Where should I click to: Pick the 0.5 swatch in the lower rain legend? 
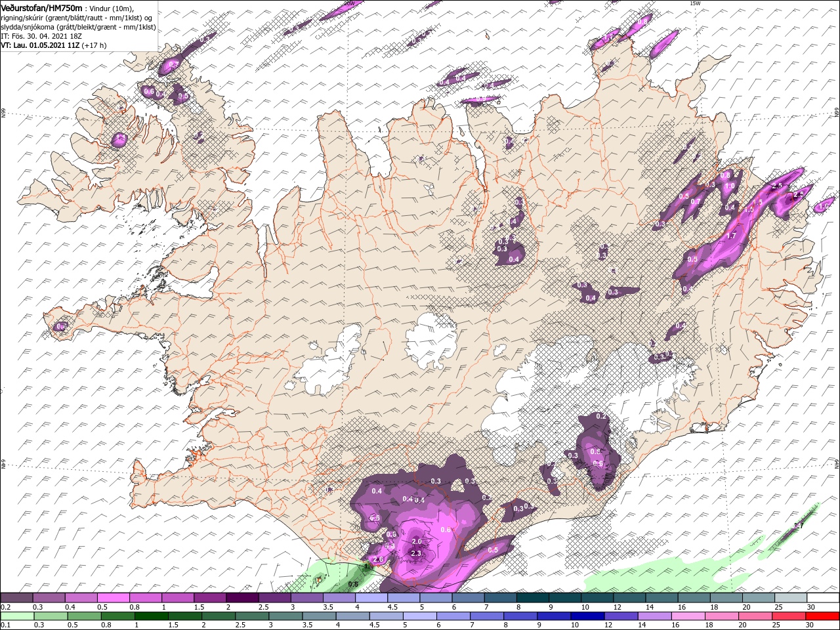click(x=83, y=616)
